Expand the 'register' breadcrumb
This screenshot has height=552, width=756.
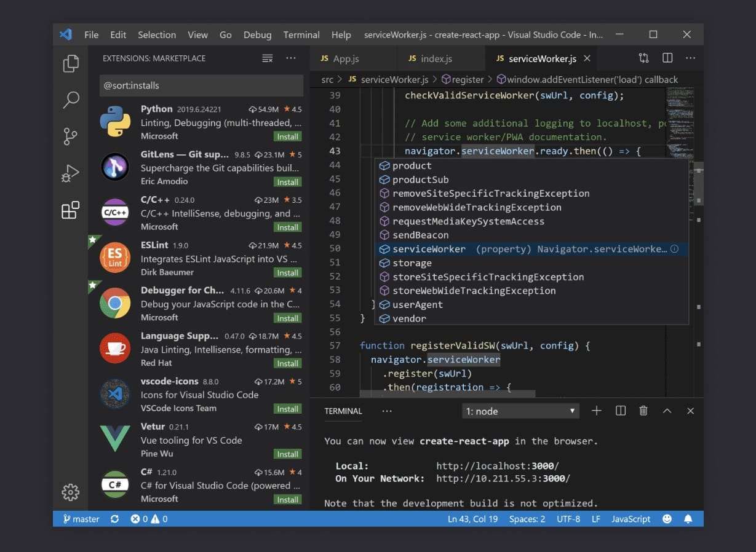click(463, 79)
